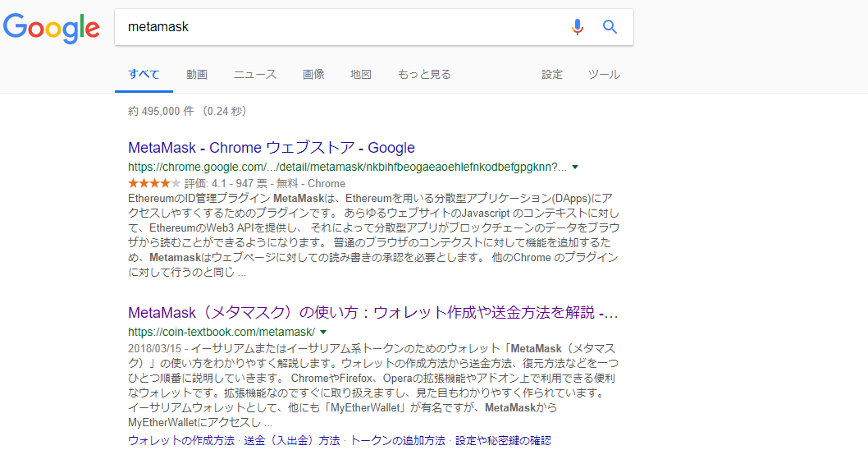The width and height of the screenshot is (868, 464).
Task: Click the star rating of the MetaMask result
Action: (154, 183)
